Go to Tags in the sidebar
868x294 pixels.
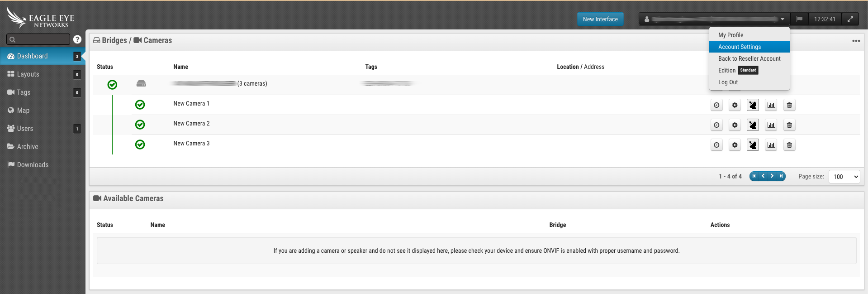pos(43,92)
